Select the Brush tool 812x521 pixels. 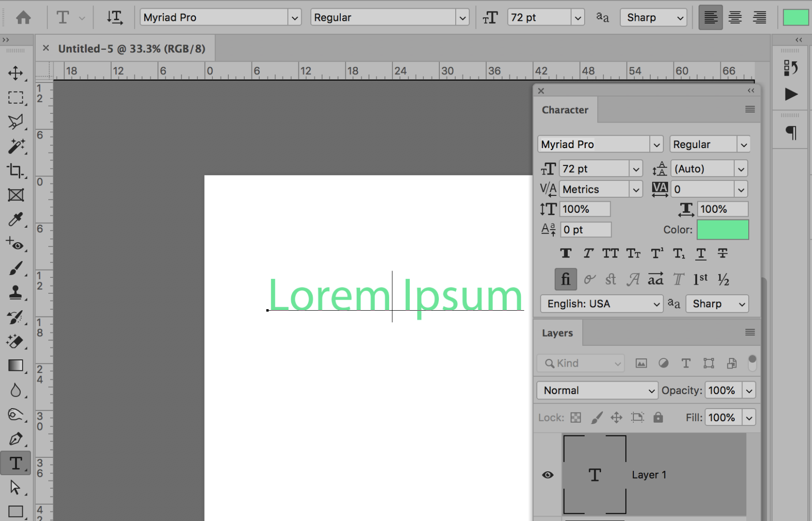click(16, 268)
